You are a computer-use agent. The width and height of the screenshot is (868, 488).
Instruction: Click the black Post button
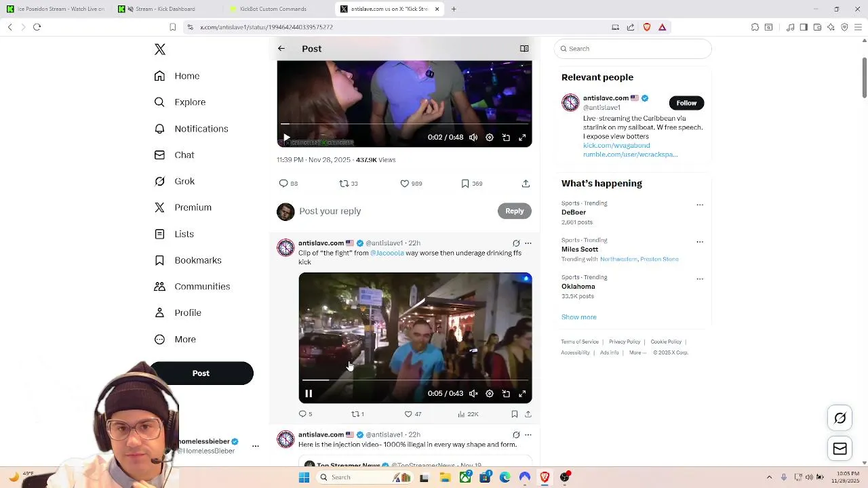[x=201, y=373]
